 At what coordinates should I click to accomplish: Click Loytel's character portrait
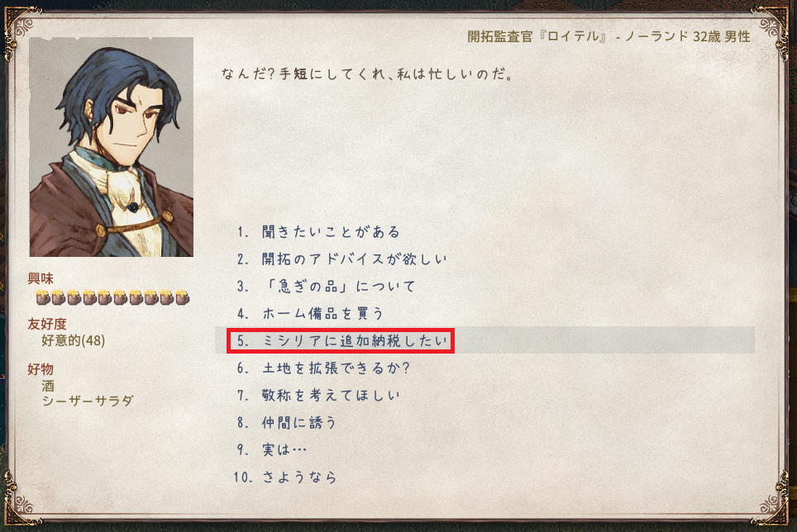click(x=112, y=147)
